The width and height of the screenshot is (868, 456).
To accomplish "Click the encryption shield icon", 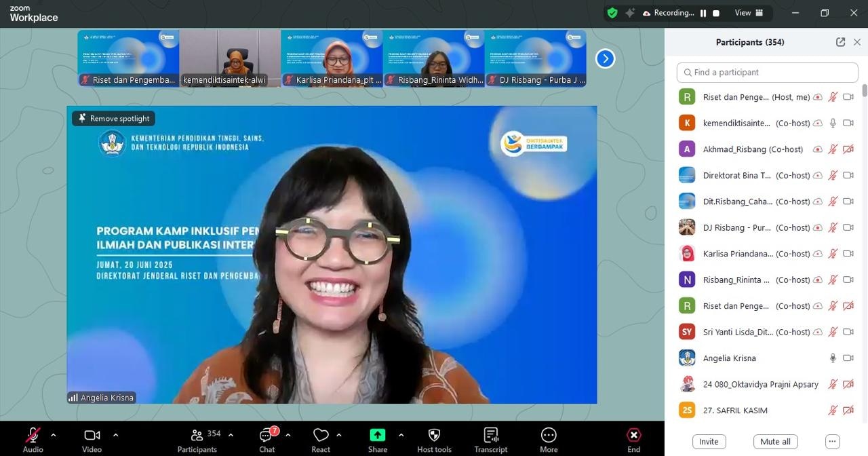I will 612,13.
